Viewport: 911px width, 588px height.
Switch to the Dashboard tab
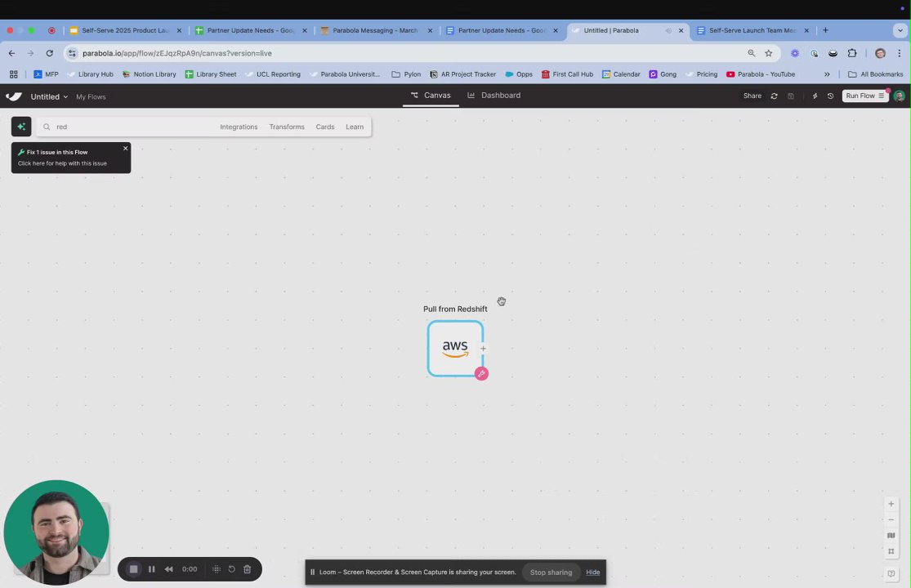(x=493, y=96)
